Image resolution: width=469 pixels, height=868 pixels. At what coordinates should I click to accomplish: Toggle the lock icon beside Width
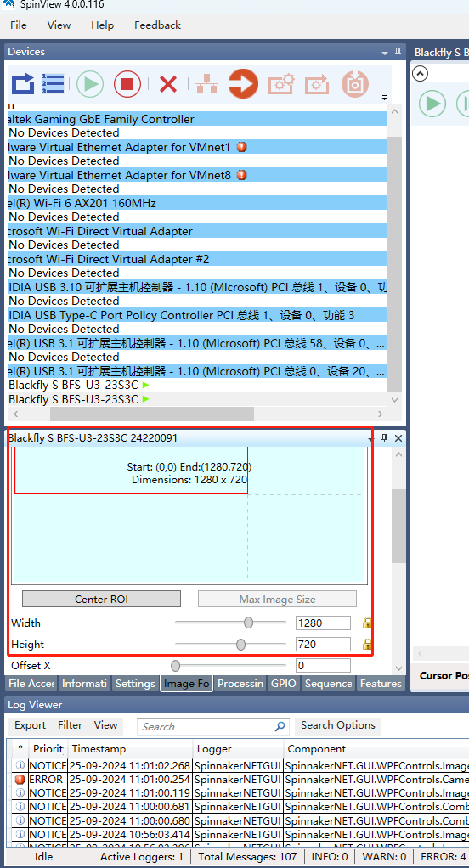pos(366,623)
